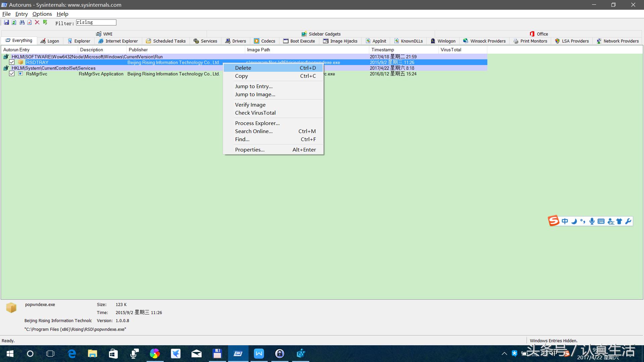Select Check VirusTotal from context menu

click(255, 113)
